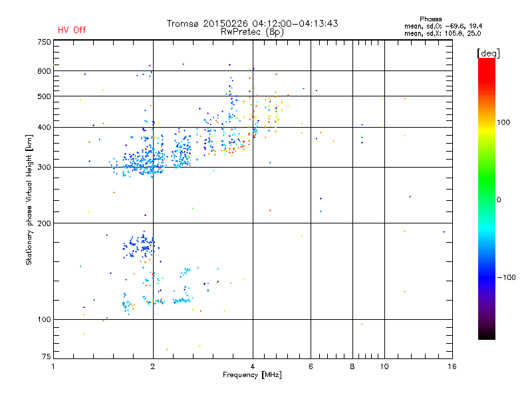Click the y-axis label '500'
Viewport: 532px width, 399px height.
click(44, 96)
